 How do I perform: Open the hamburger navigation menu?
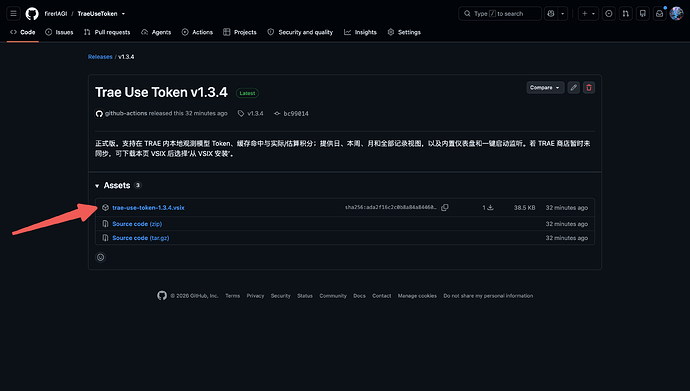[x=14, y=14]
